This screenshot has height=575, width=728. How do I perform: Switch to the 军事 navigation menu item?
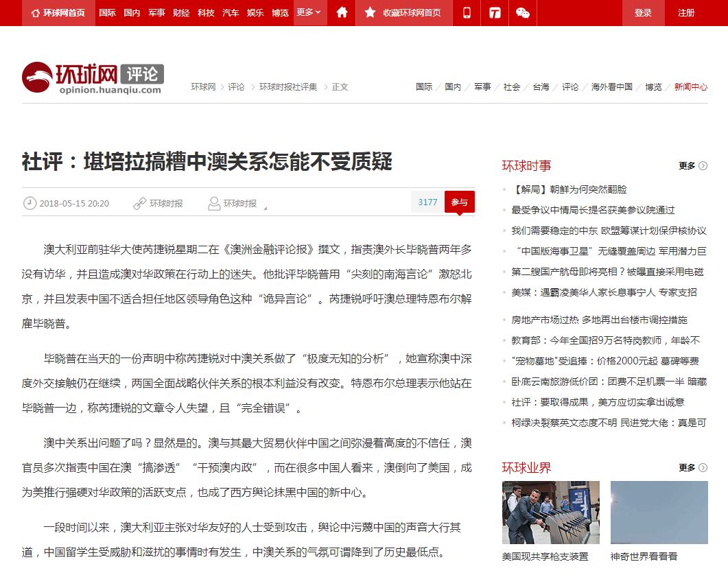[x=155, y=12]
